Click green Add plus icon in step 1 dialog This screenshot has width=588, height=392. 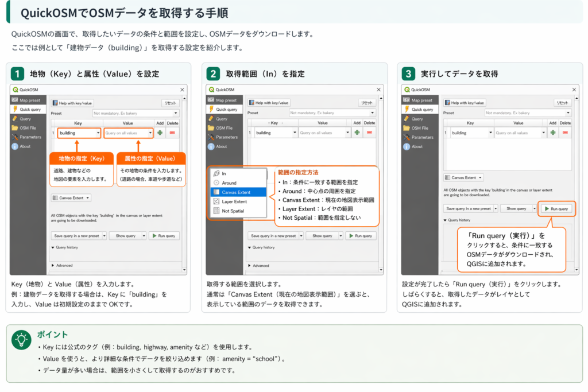coord(160,133)
